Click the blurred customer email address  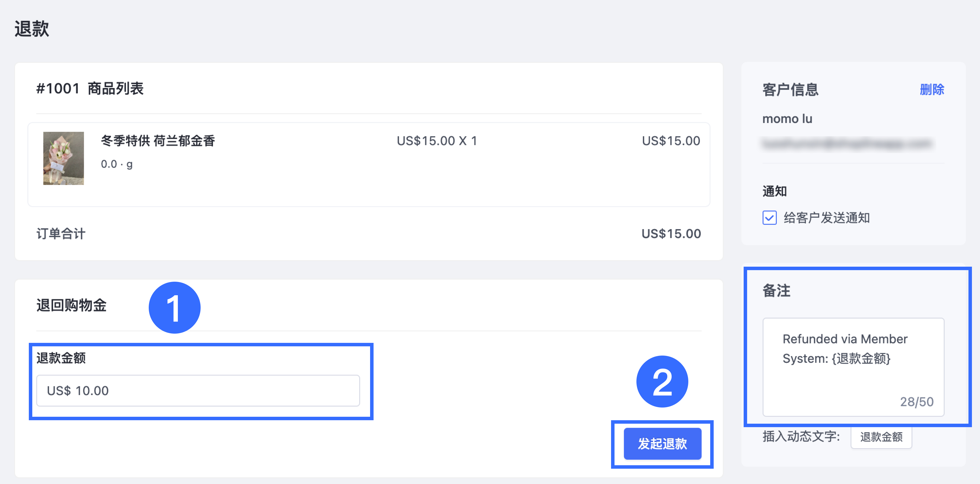click(x=847, y=143)
